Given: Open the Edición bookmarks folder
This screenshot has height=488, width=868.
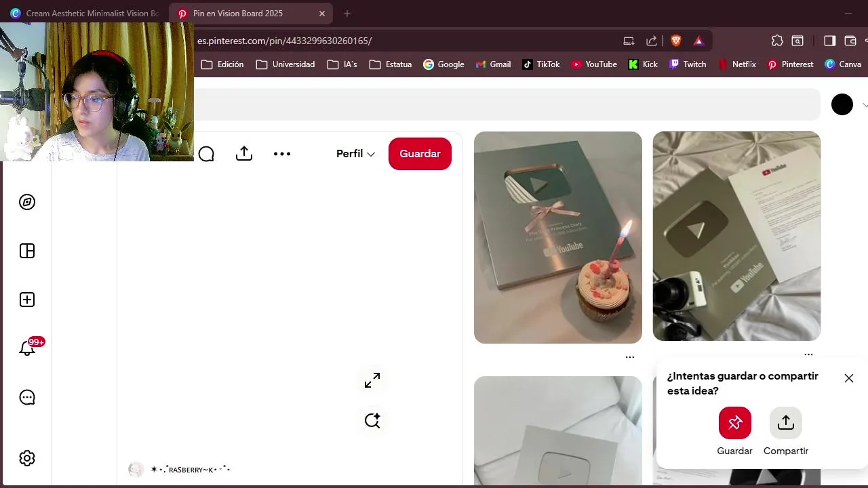Looking at the screenshot, I should 222,64.
